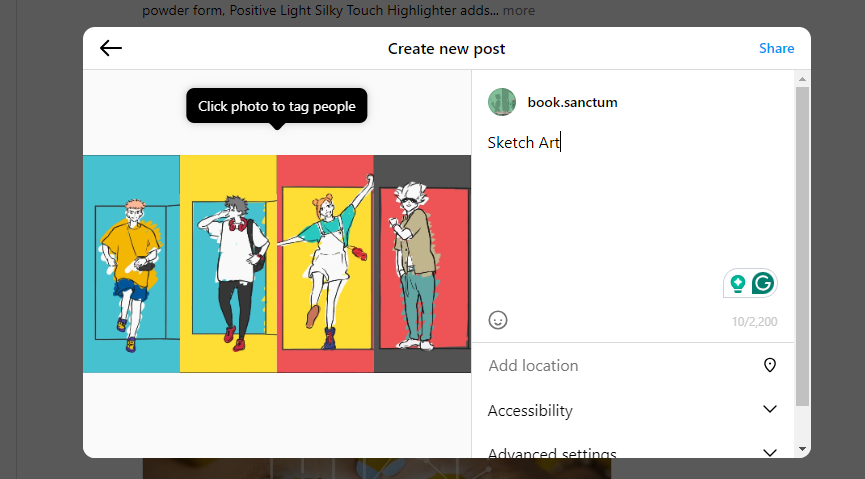
Task: Click the location pin icon
Action: [770, 366]
